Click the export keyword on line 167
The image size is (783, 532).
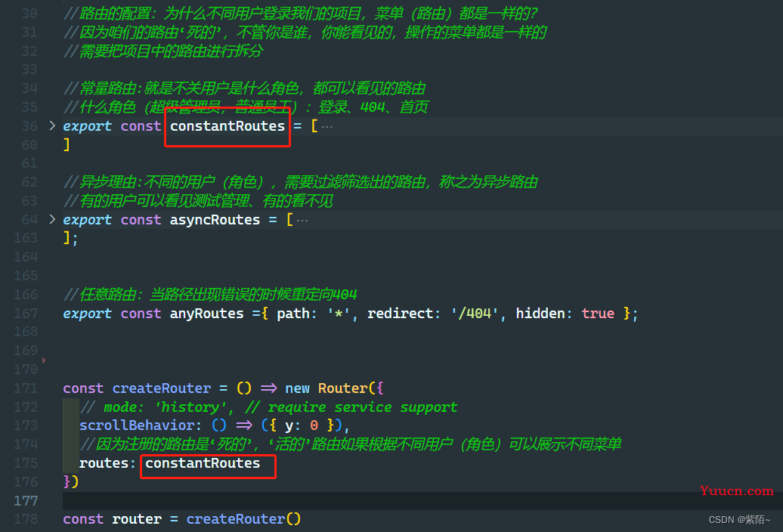click(88, 314)
